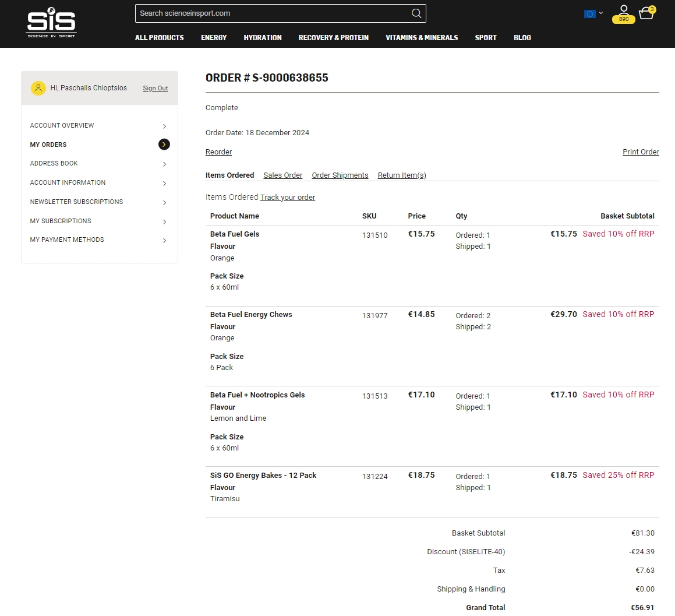Click the search magnifier icon
The image size is (675, 616).
pos(416,13)
